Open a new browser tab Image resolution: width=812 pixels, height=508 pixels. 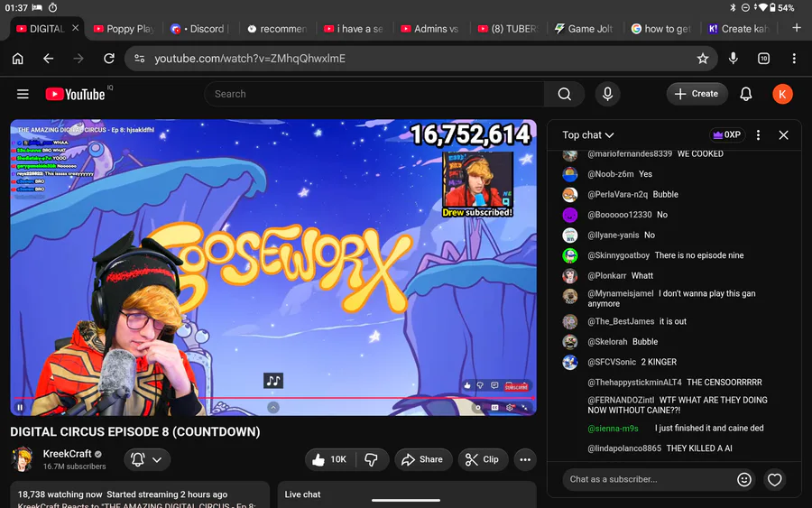797,28
